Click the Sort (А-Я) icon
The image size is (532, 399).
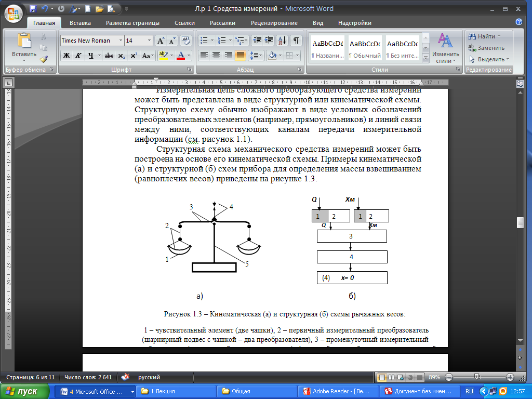click(x=282, y=41)
